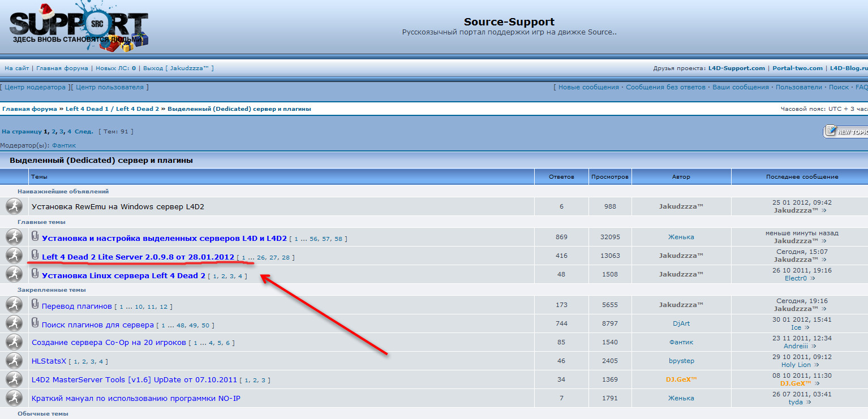Click attachment paperclip beside Установка и настройка выделенных серверов
The height and width of the screenshot is (419, 868).
coord(35,236)
